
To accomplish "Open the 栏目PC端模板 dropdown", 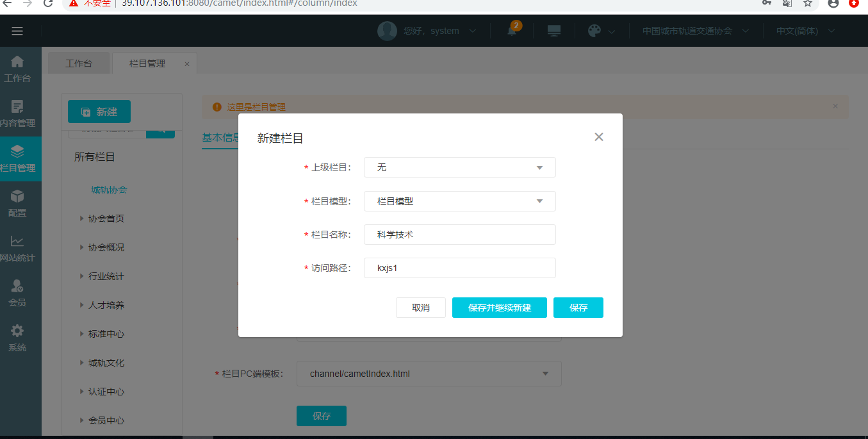I will (x=429, y=374).
